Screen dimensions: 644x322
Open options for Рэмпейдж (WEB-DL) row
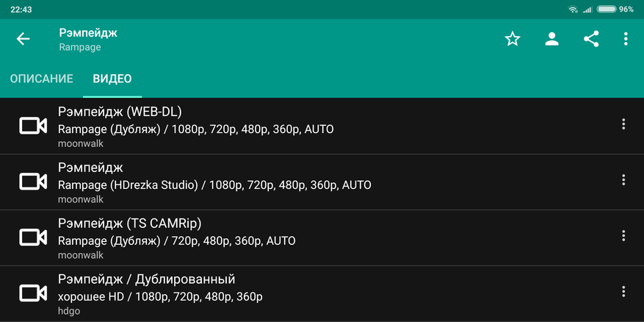pyautogui.click(x=623, y=124)
